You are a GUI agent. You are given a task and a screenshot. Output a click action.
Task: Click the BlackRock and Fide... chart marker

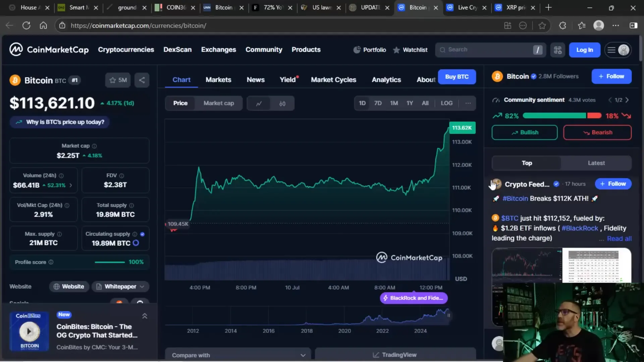pyautogui.click(x=414, y=298)
